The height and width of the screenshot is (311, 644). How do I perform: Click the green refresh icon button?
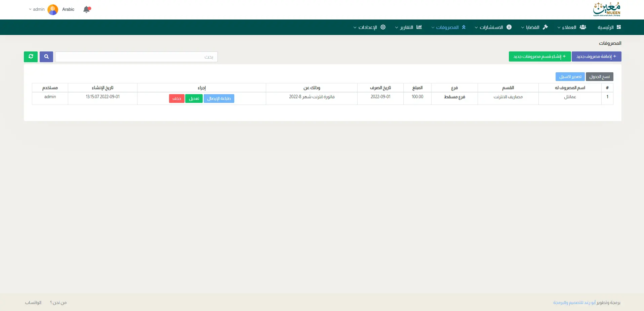tap(31, 57)
